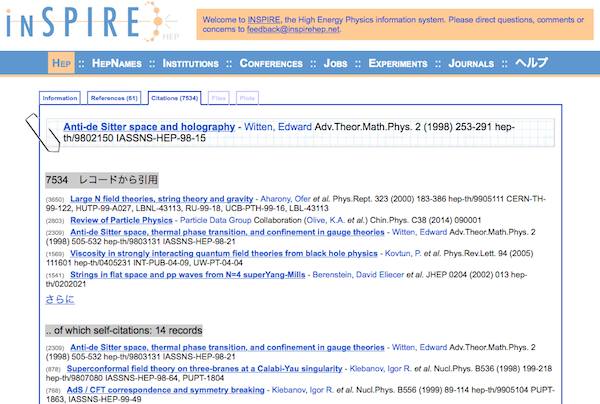Open AdS / CFT correspondence and symmetry breaking
The width and height of the screenshot is (600, 404).
(x=166, y=390)
